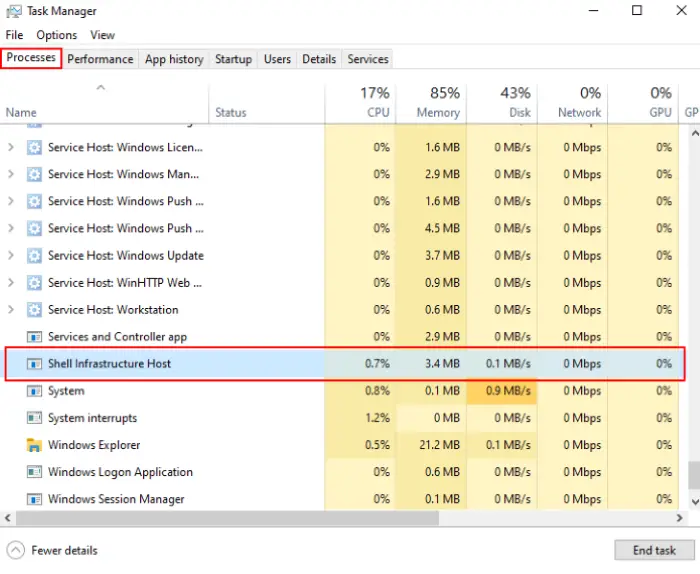Click the gear icon for Service Host: Workstation

[34, 310]
